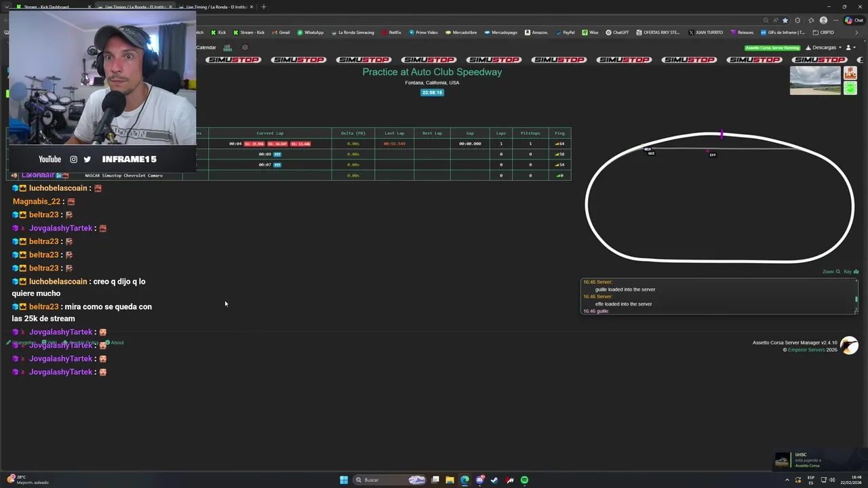This screenshot has height=488, width=868.
Task: Sort by Pitstops column header
Action: tap(530, 133)
